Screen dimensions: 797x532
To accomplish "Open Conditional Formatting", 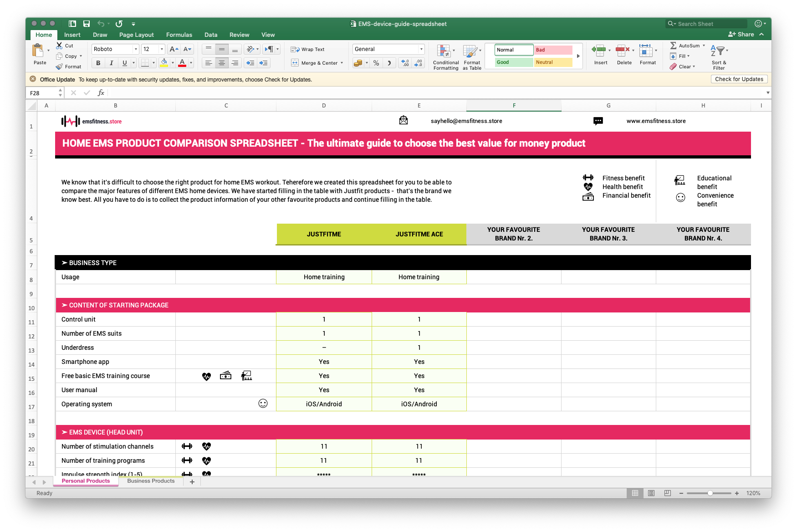I will tap(445, 57).
